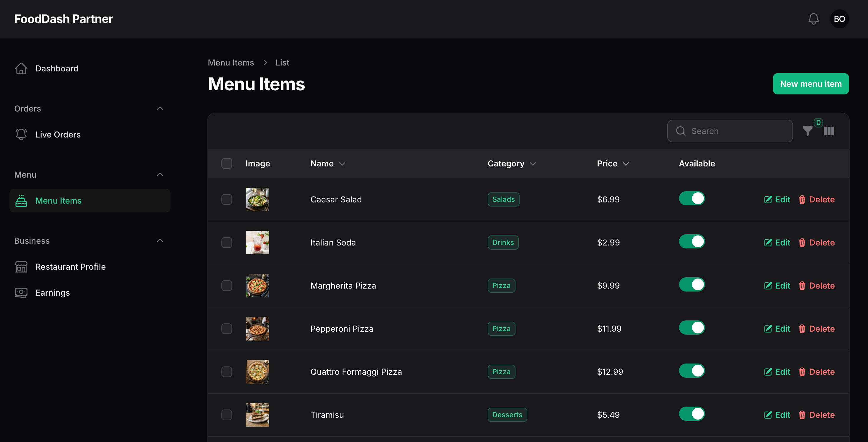Tick the Margherita Pizza row checkbox

(227, 285)
